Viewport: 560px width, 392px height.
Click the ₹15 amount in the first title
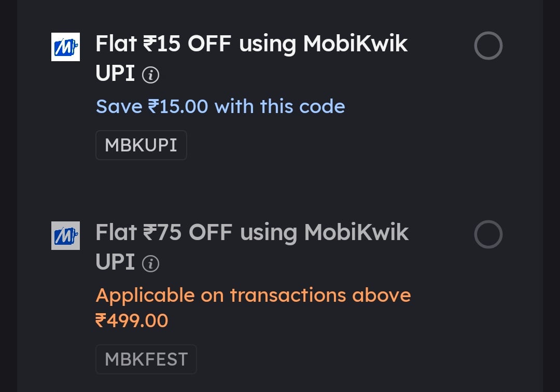162,44
